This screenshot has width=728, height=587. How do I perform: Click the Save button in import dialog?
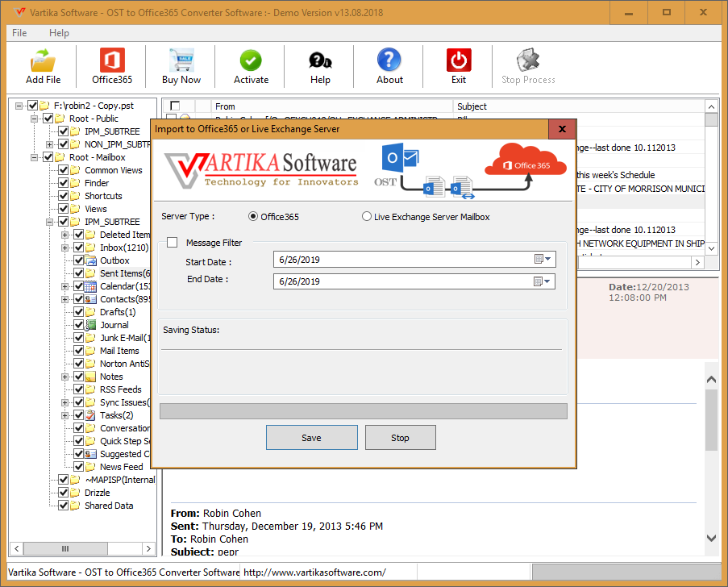[311, 438]
